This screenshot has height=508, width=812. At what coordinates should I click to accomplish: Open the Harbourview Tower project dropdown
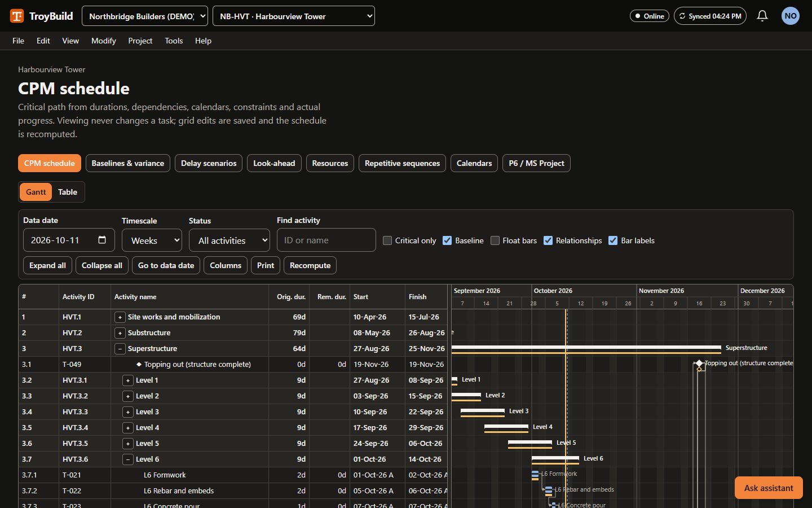(x=294, y=16)
